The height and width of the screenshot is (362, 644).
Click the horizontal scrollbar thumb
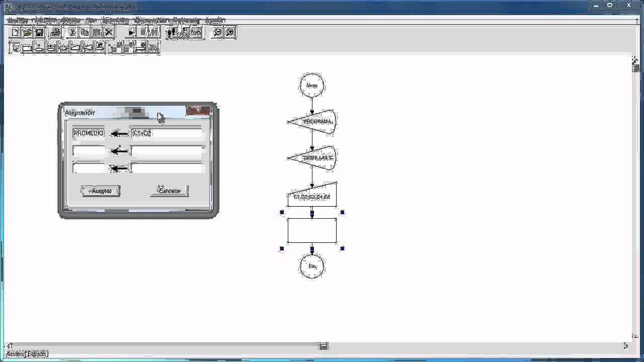324,346
